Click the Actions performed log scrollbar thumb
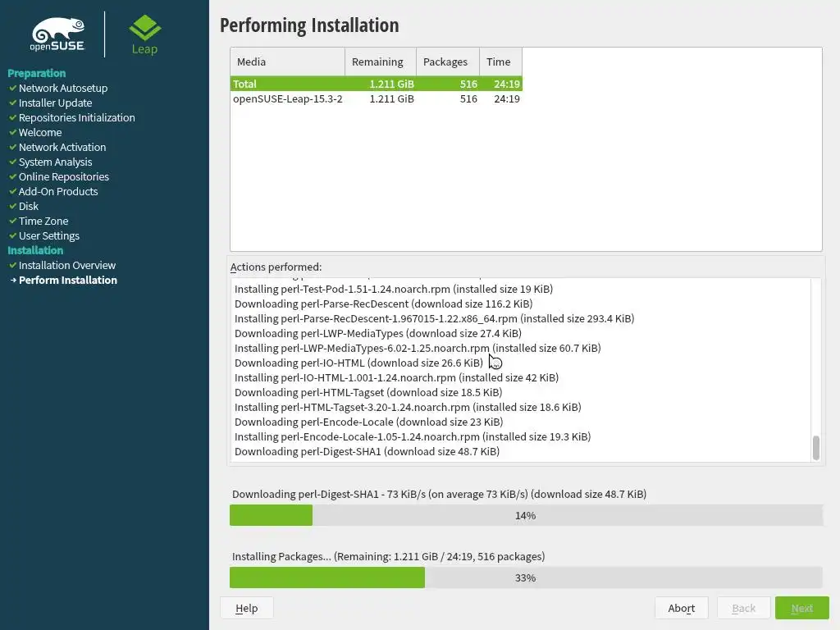The image size is (840, 630). [816, 448]
